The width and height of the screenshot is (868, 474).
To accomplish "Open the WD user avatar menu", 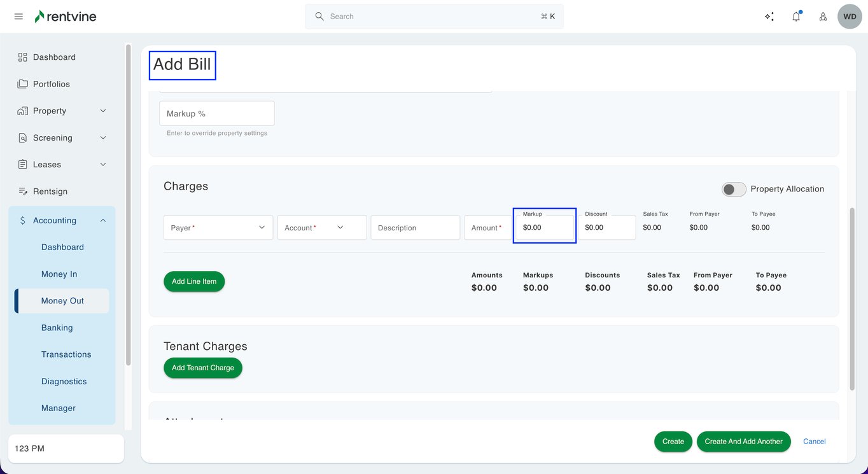I will [x=850, y=17].
